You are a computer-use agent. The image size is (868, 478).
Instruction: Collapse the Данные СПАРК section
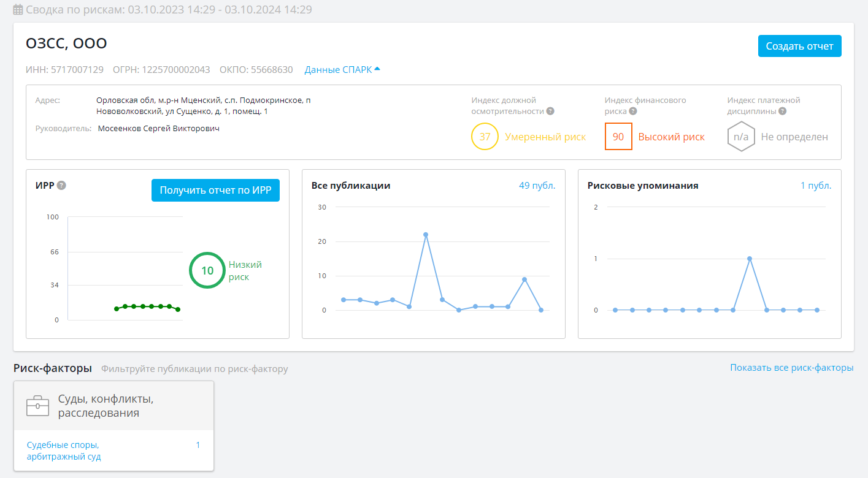tap(342, 70)
